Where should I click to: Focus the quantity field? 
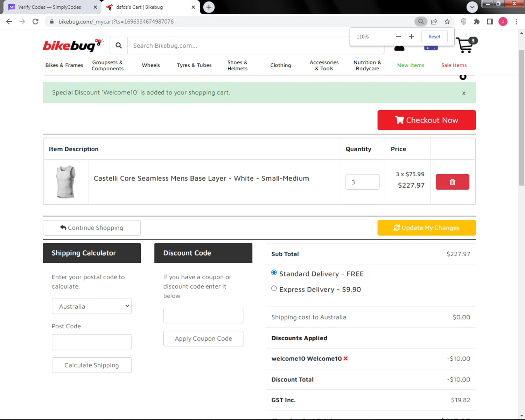(x=362, y=182)
